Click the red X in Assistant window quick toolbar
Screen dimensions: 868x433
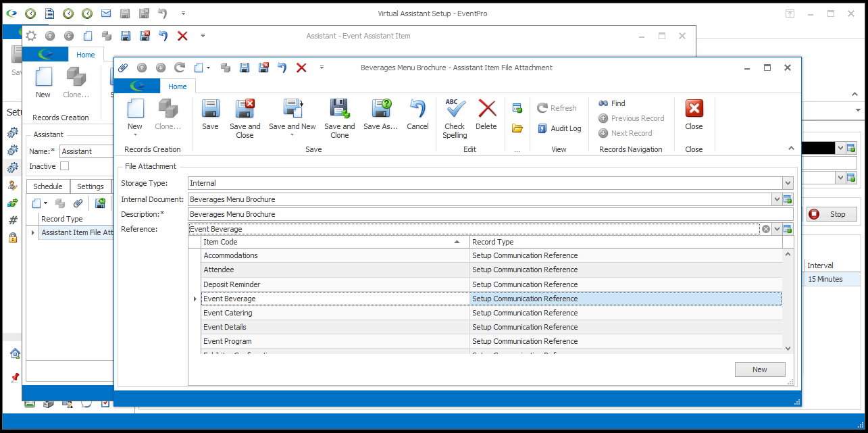click(x=182, y=36)
